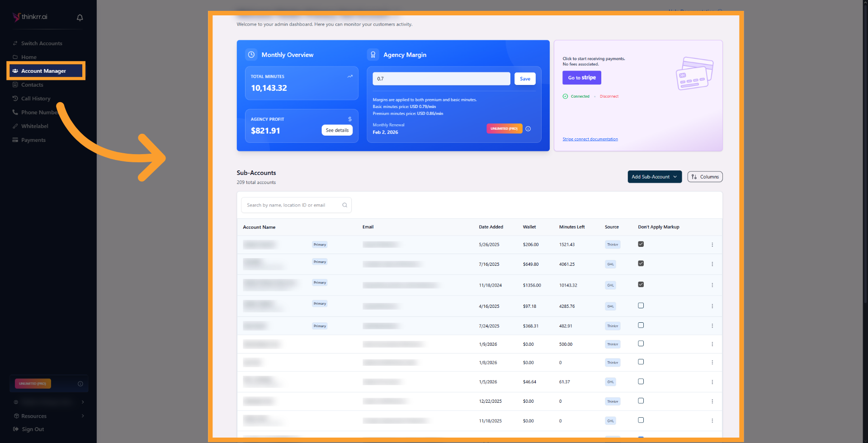
Task: Click the notification bell icon
Action: [80, 18]
